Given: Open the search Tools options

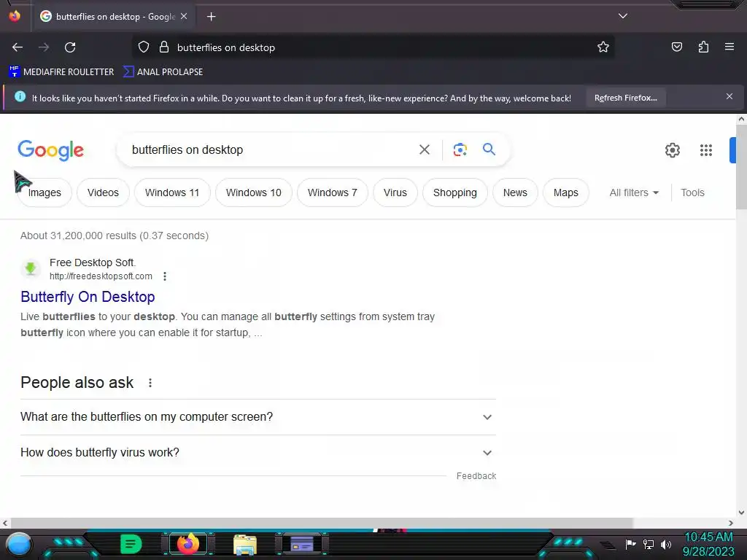Looking at the screenshot, I should pyautogui.click(x=692, y=192).
